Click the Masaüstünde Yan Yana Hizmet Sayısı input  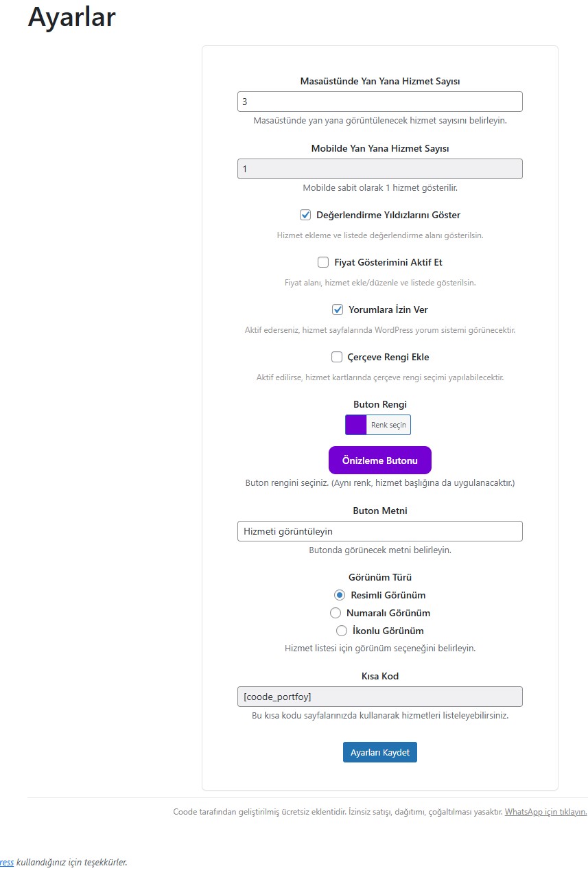coord(379,102)
